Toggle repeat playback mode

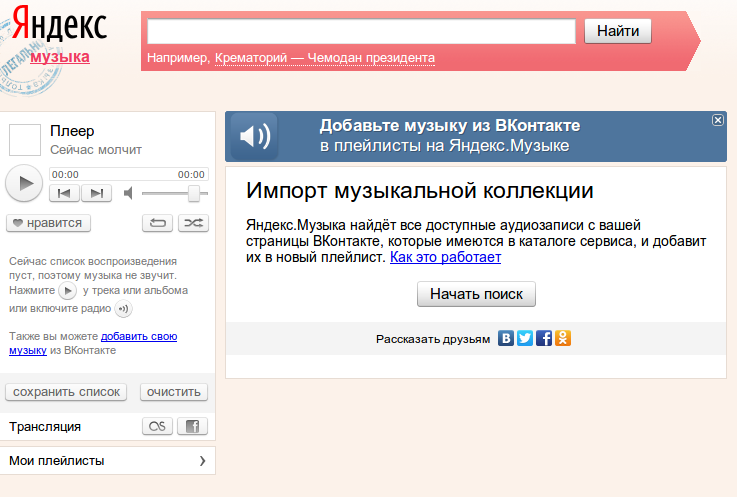[157, 223]
